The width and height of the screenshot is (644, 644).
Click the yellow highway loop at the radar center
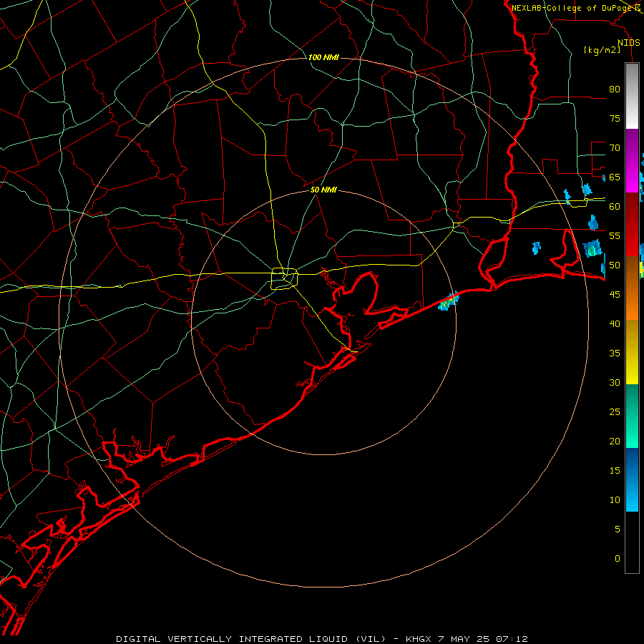(x=285, y=278)
